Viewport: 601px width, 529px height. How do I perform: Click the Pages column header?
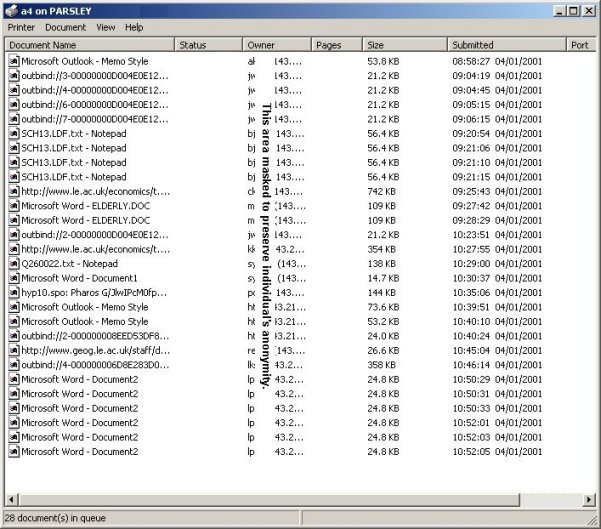[337, 45]
